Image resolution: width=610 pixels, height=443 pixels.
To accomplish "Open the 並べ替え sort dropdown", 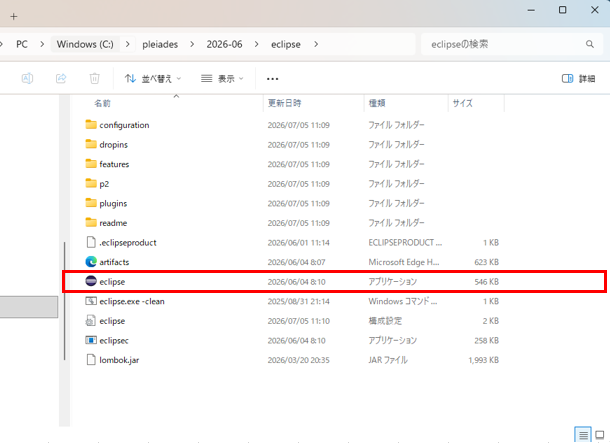I will tap(153, 79).
